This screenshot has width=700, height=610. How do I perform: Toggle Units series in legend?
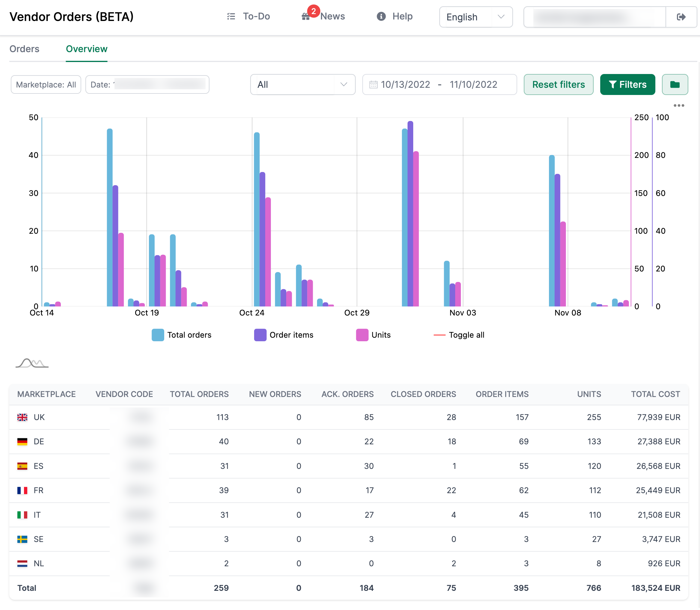point(373,335)
